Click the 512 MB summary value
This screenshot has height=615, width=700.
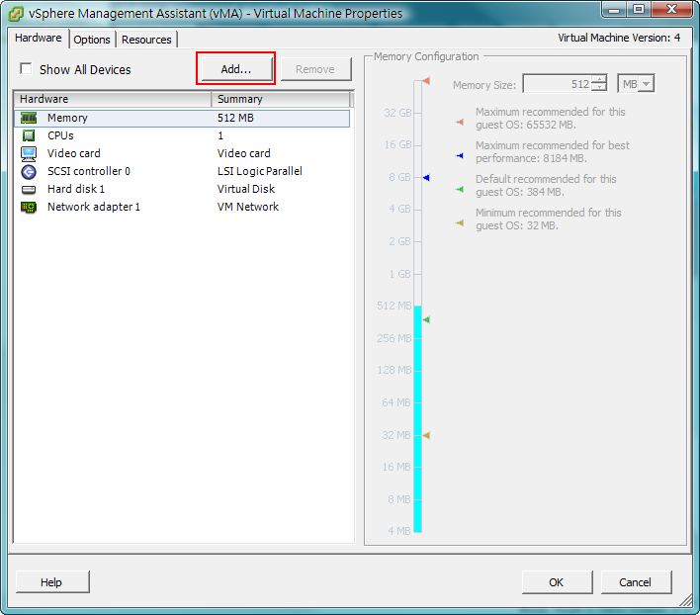point(235,118)
